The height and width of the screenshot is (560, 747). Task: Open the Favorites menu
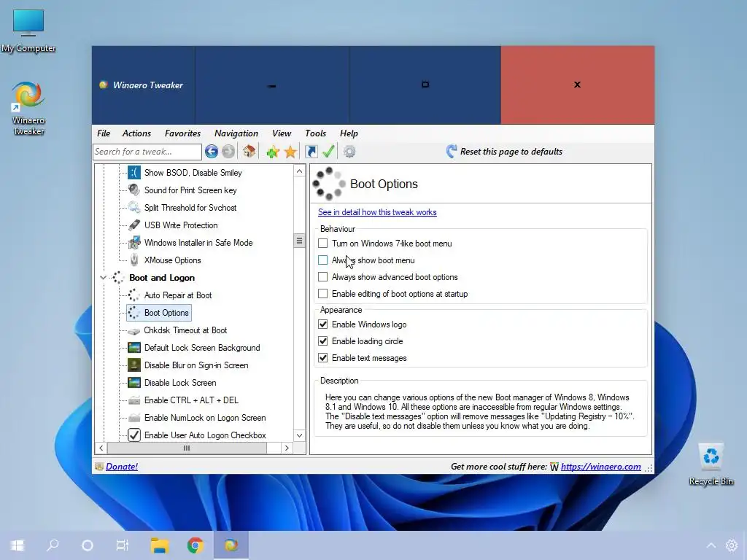[x=182, y=133]
